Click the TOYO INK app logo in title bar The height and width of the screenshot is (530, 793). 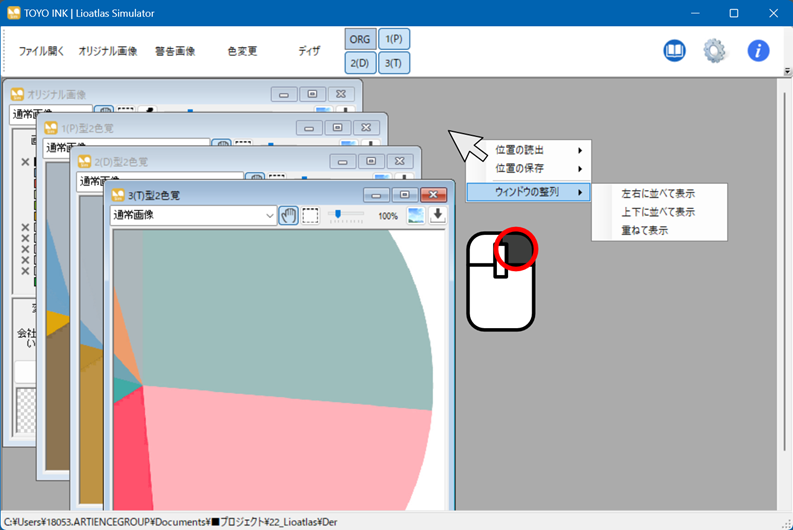click(x=14, y=13)
